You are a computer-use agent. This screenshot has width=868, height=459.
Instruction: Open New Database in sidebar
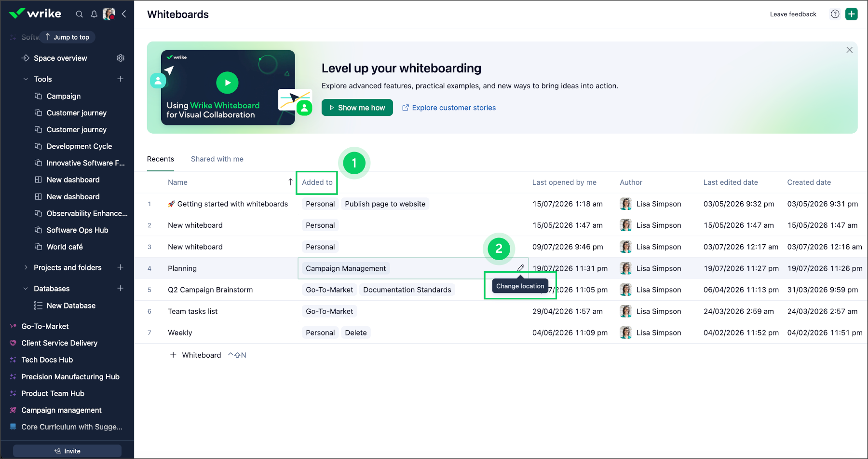(71, 306)
